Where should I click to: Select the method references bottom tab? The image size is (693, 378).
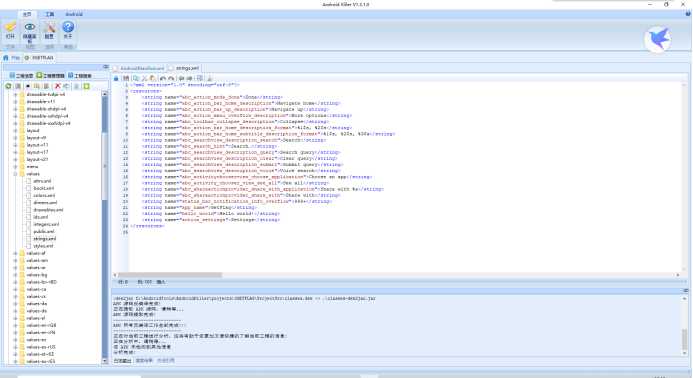pyautogui.click(x=166, y=361)
